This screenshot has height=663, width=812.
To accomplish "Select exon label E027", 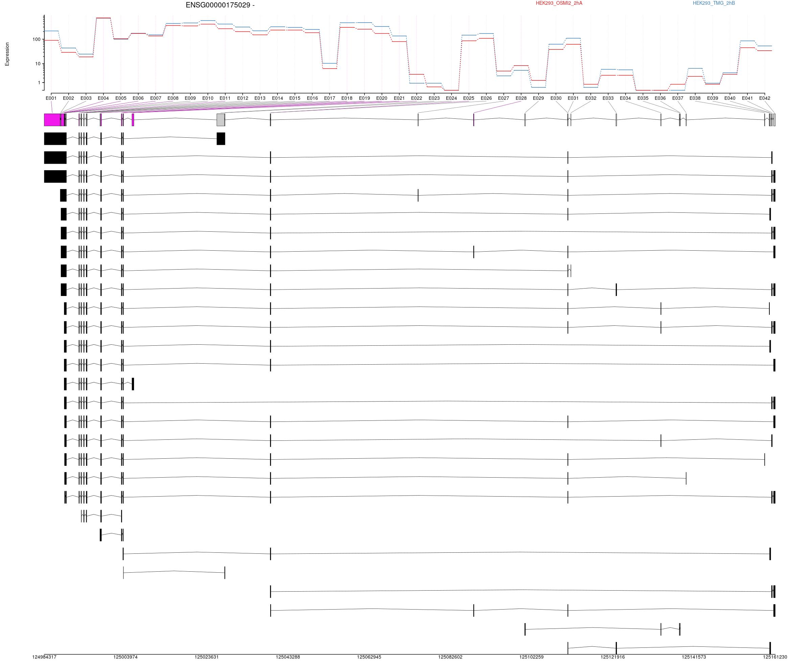I will tap(503, 98).
